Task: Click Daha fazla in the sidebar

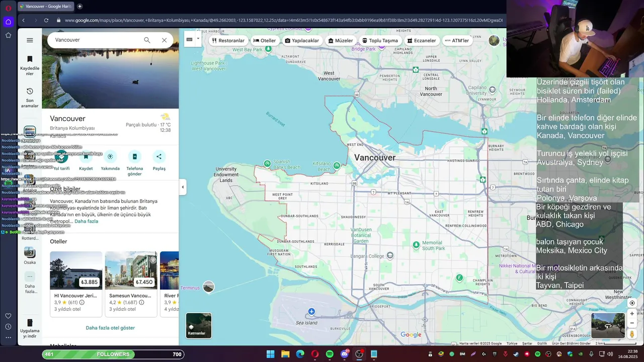Action: [30, 283]
